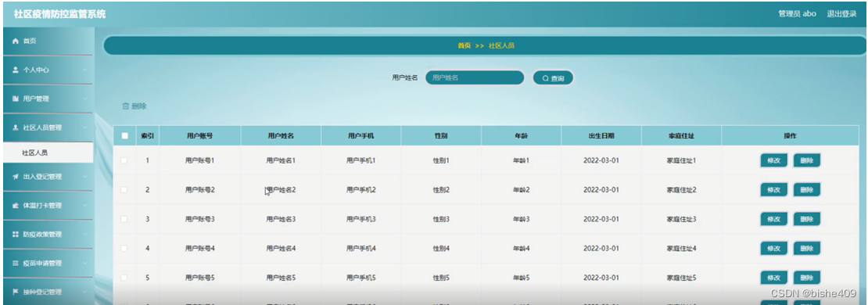Image resolution: width=868 pixels, height=305 pixels.
Task: Expand the 出入登记管理 chevron
Action: point(85,177)
